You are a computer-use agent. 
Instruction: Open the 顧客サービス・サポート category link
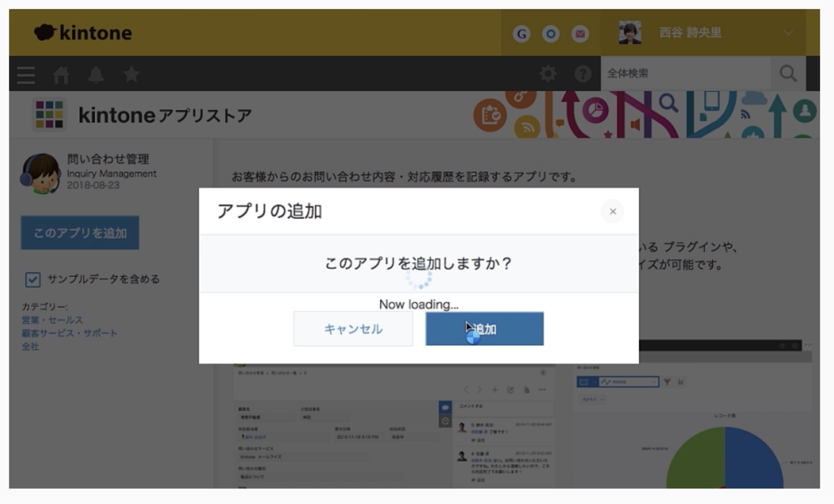pos(69,333)
